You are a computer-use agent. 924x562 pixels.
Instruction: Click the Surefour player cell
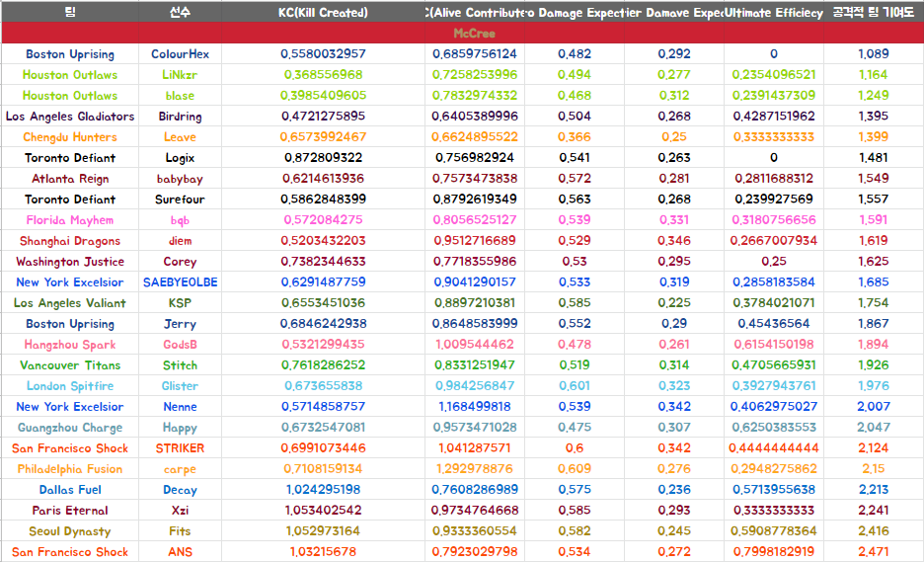(x=180, y=200)
